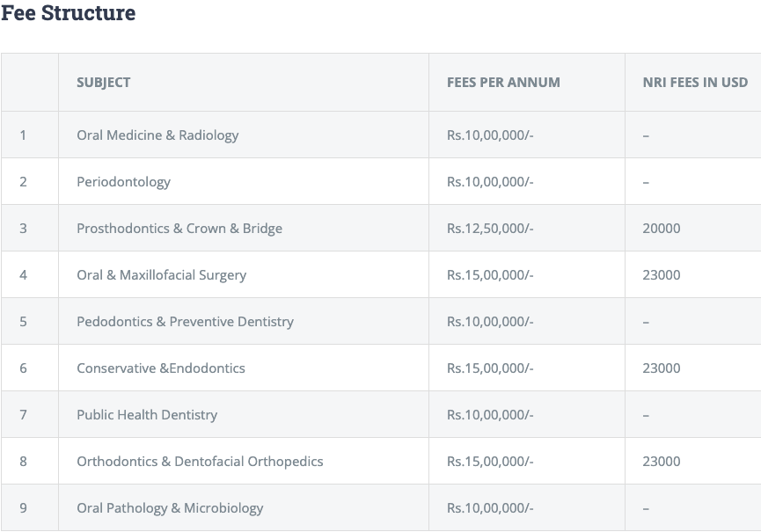Click the fee amount for Oral Pathology
This screenshot has height=532, width=761.
(490, 508)
